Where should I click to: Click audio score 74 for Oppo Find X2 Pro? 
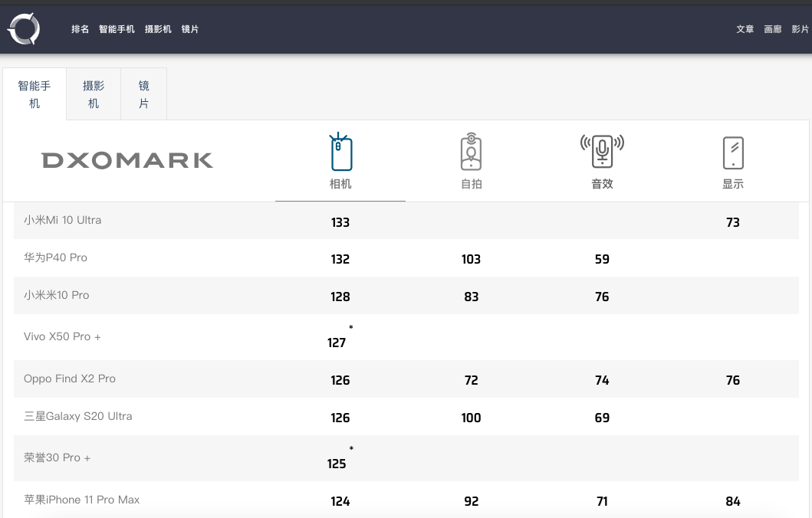(602, 380)
